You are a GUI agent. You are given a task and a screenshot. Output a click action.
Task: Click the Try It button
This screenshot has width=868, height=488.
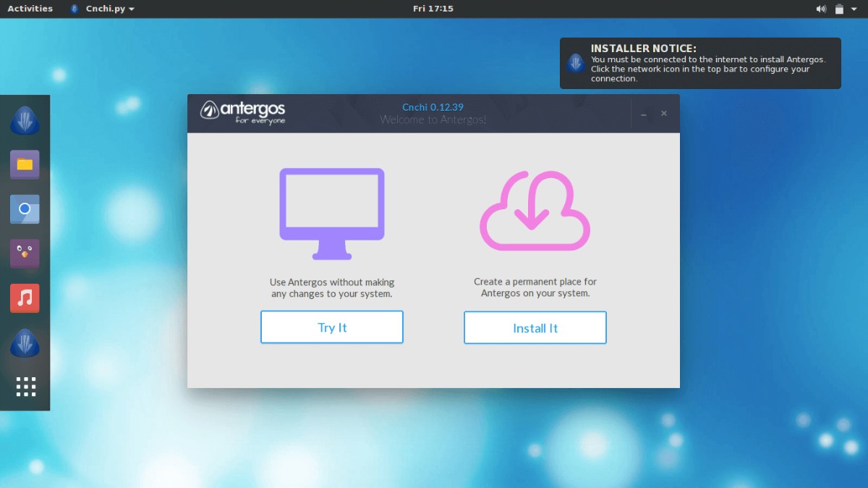[x=332, y=327]
